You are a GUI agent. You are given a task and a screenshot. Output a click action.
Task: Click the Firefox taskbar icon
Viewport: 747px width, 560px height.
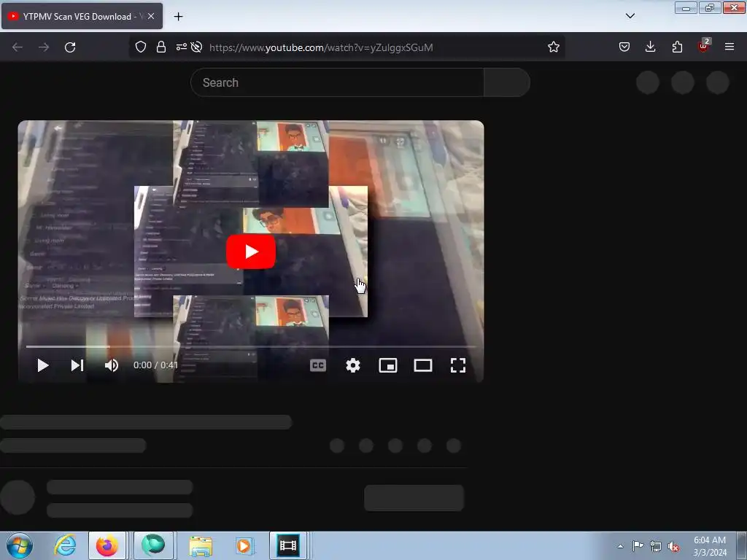(108, 545)
